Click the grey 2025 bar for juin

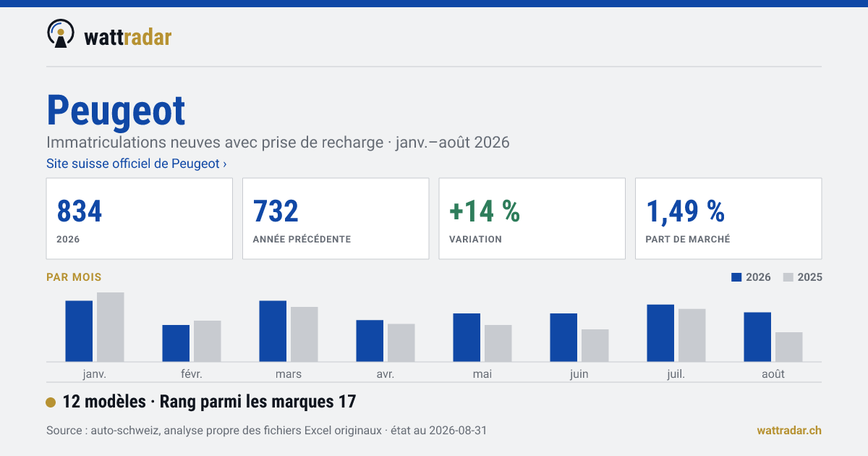pos(595,345)
